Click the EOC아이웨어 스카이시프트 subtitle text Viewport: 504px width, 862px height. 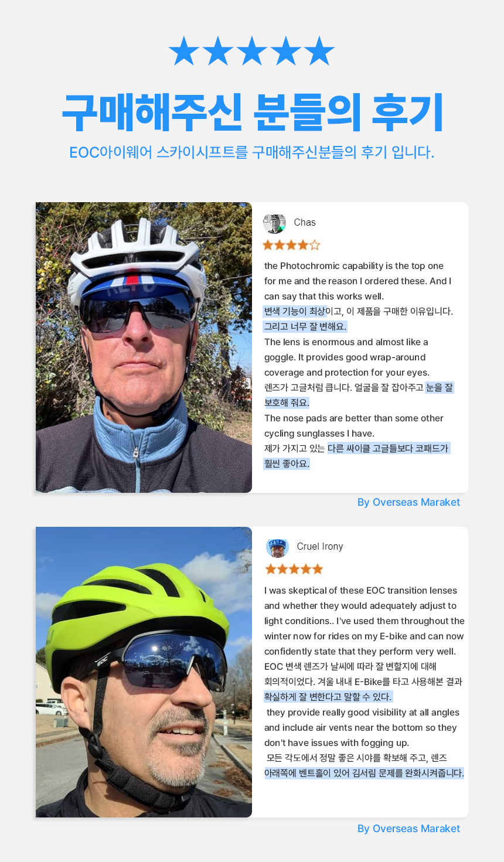(252, 152)
